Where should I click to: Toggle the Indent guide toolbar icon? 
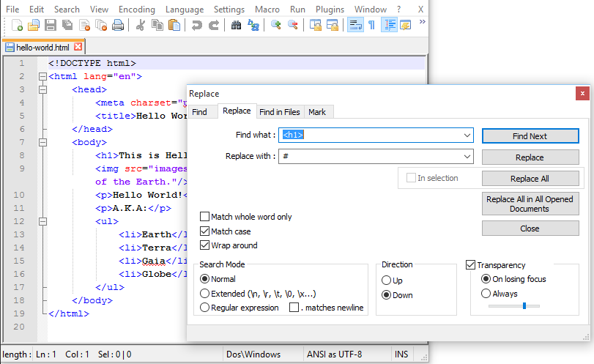389,25
